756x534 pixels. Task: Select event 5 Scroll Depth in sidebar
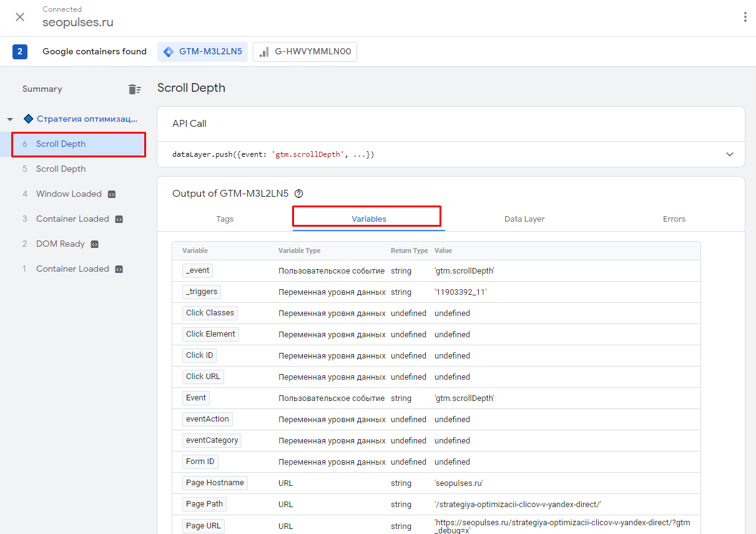click(x=61, y=169)
